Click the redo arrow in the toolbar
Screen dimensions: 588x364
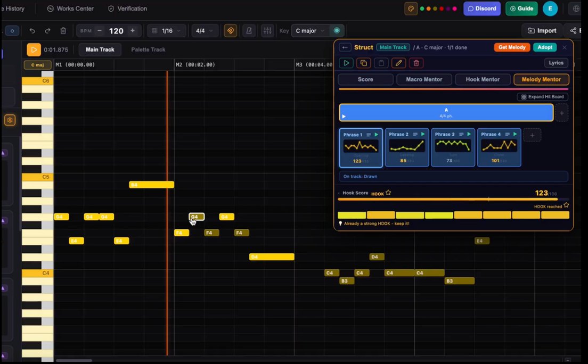pyautogui.click(x=47, y=31)
